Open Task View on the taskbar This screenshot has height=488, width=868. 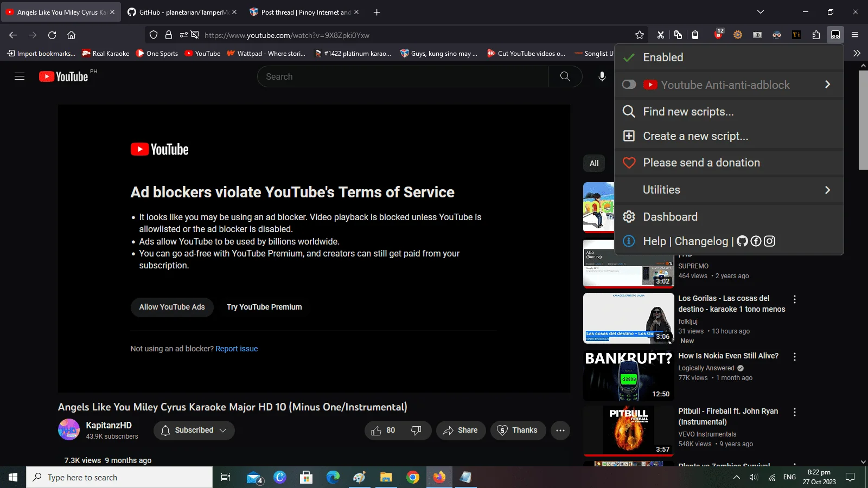[226, 477]
